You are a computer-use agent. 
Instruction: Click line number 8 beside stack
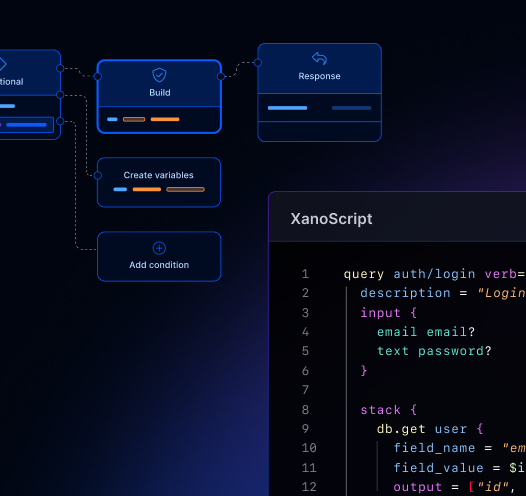pos(305,409)
